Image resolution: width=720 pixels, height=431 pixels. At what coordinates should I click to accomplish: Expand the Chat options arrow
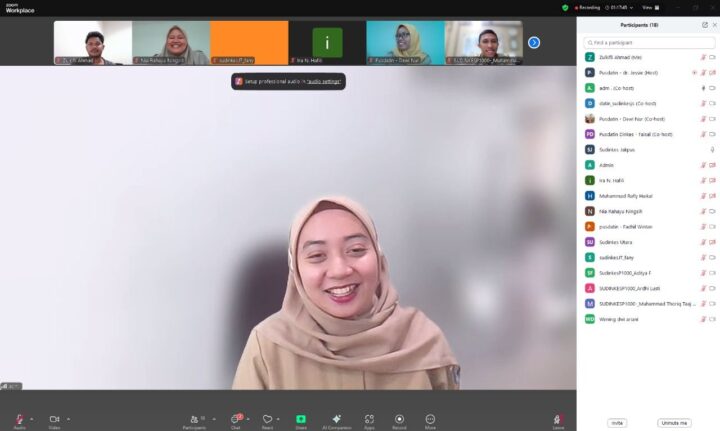(248, 419)
